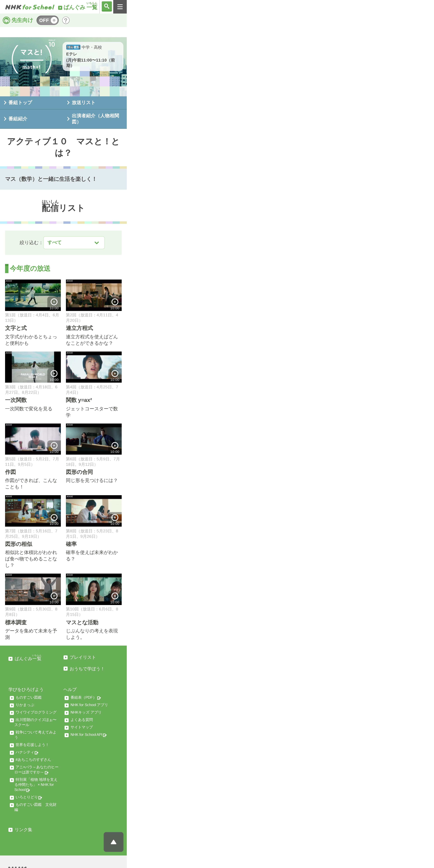Open アニ×パラ～あなたのヒーローは誰ですか～ link
This screenshot has width=434, height=868.
pos(34,770)
